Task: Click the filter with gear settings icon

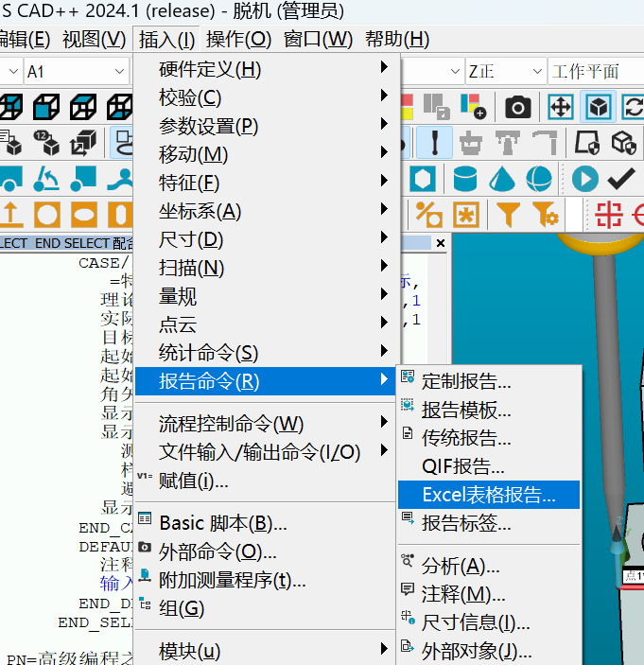Action: tap(546, 215)
